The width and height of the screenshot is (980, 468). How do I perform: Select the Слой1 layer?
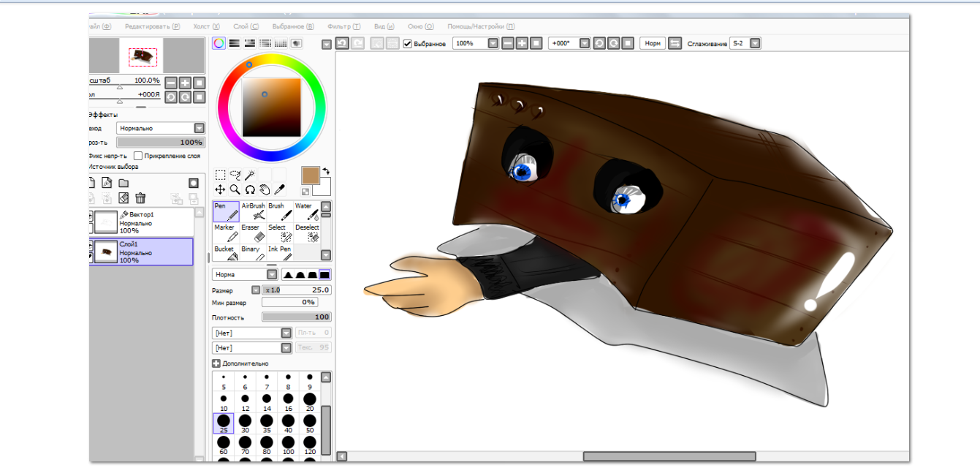142,252
